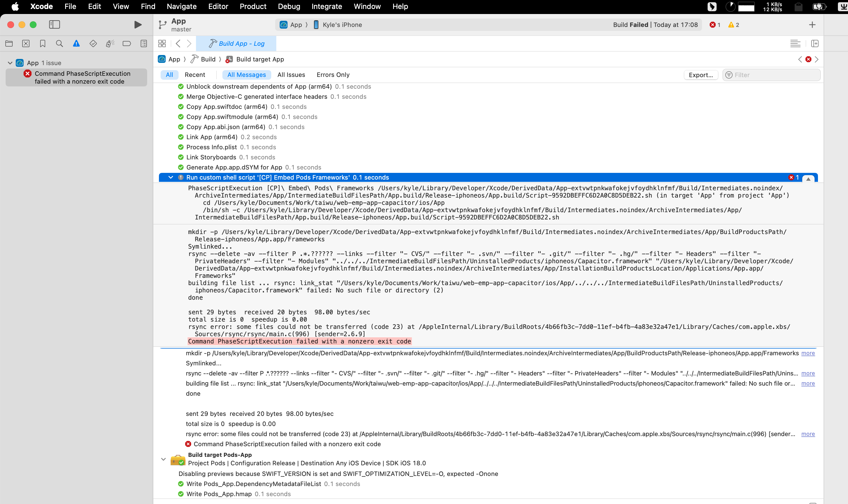Select the Recent filter toggle

pyautogui.click(x=195, y=75)
